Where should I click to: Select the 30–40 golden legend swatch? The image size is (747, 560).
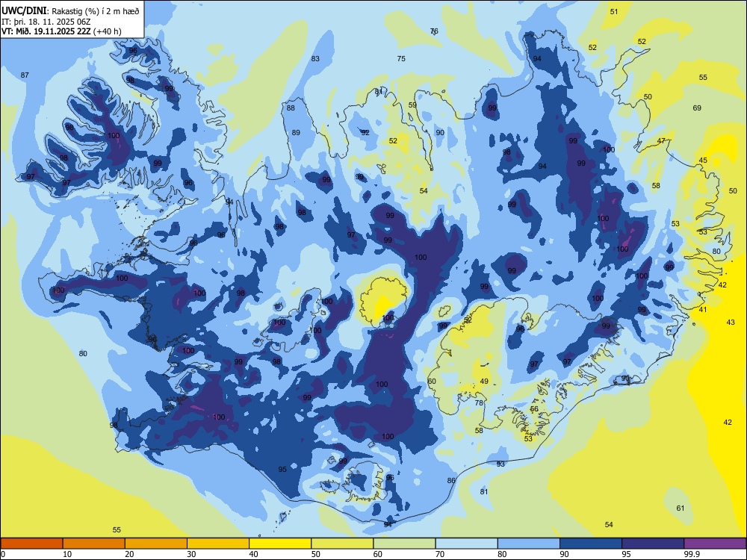coord(218,544)
